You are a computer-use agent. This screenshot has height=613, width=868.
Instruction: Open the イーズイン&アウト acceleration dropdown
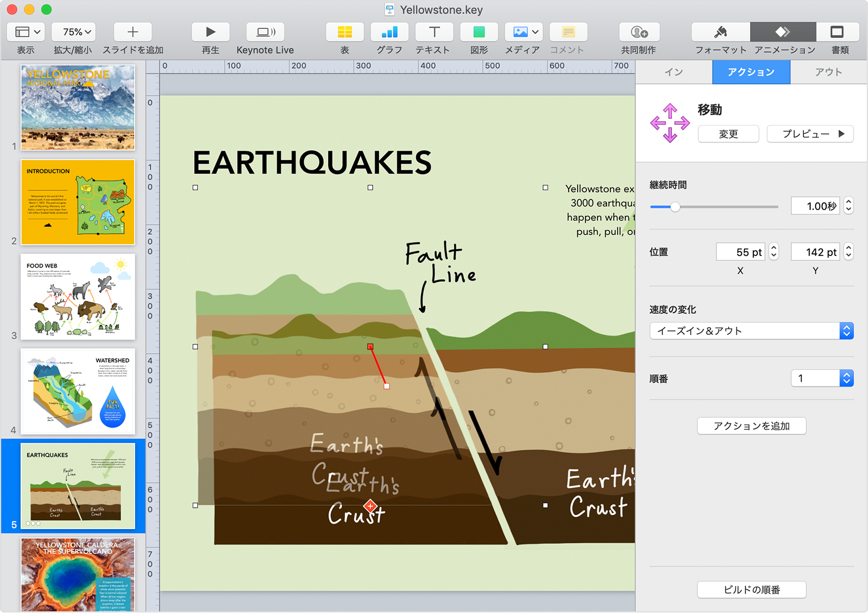[x=751, y=331]
